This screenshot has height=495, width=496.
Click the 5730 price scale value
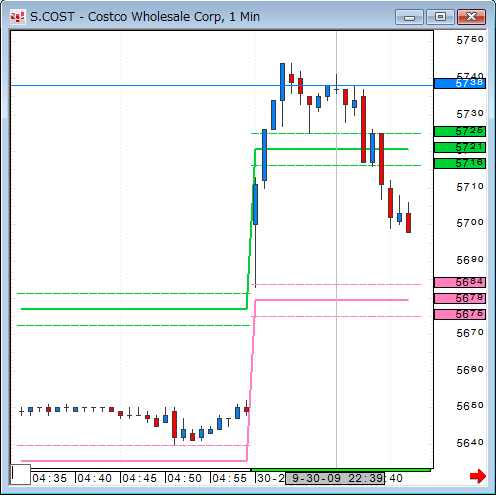click(470, 114)
